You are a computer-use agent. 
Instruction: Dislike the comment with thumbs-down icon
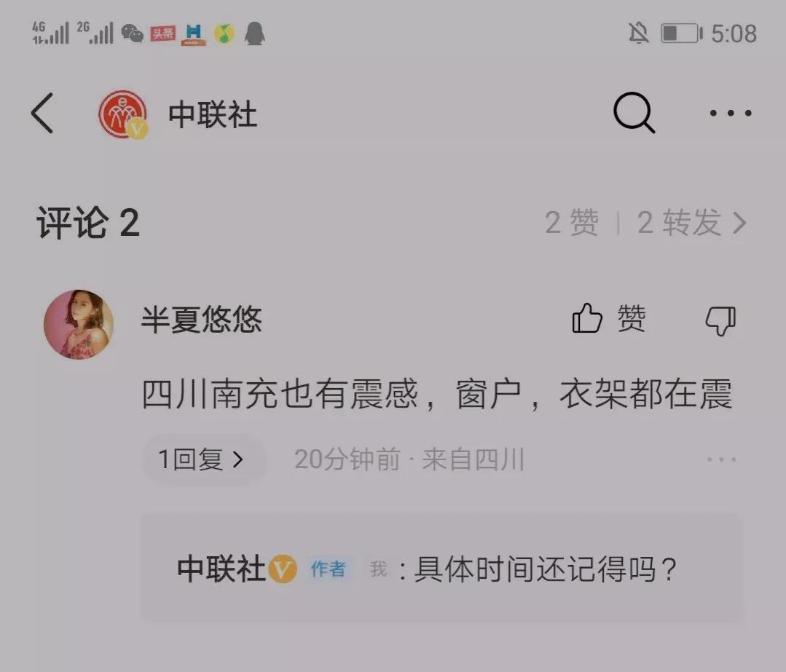tap(720, 321)
